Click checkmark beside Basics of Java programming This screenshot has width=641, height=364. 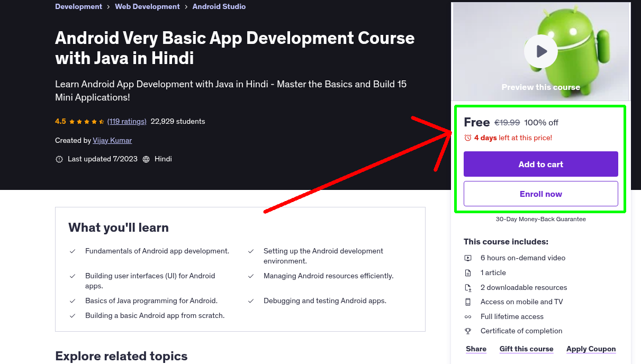coord(73,301)
